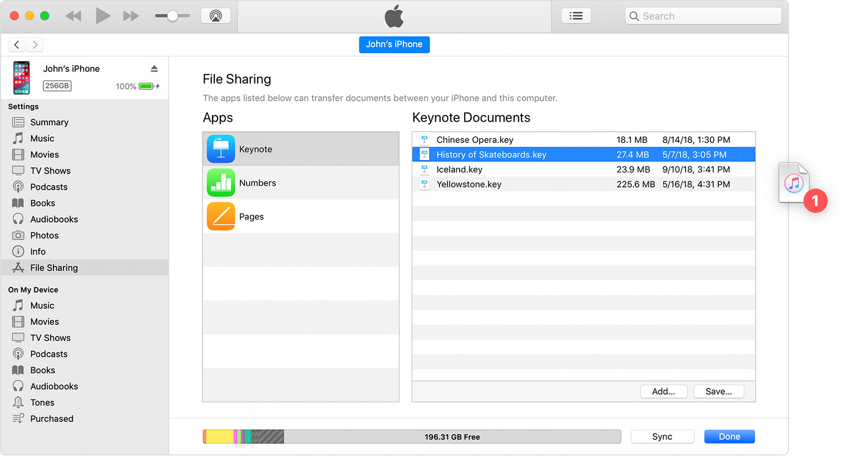Screen dimensions: 868x456
Task: Click the Search field
Action: click(x=703, y=16)
